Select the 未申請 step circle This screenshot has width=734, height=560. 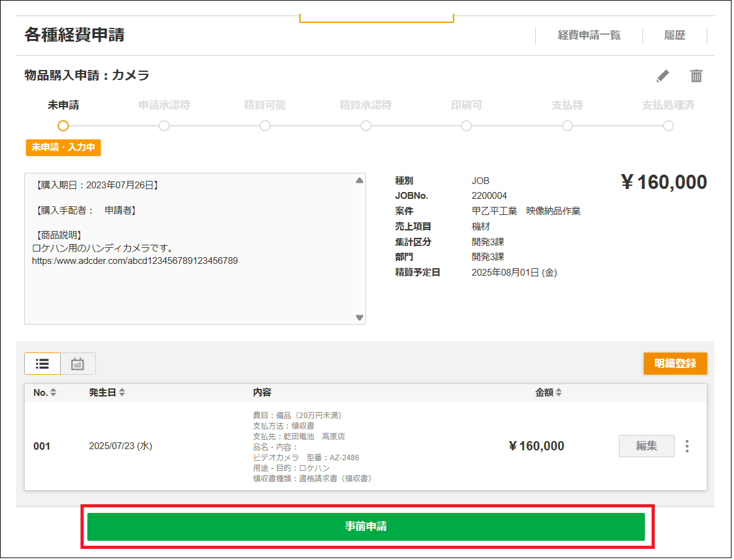click(x=63, y=126)
